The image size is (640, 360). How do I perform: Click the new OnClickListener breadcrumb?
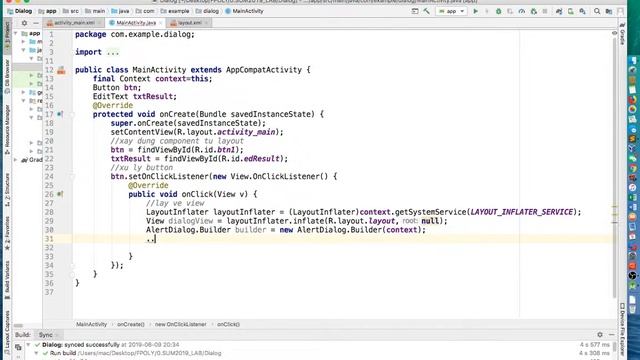coord(180,324)
